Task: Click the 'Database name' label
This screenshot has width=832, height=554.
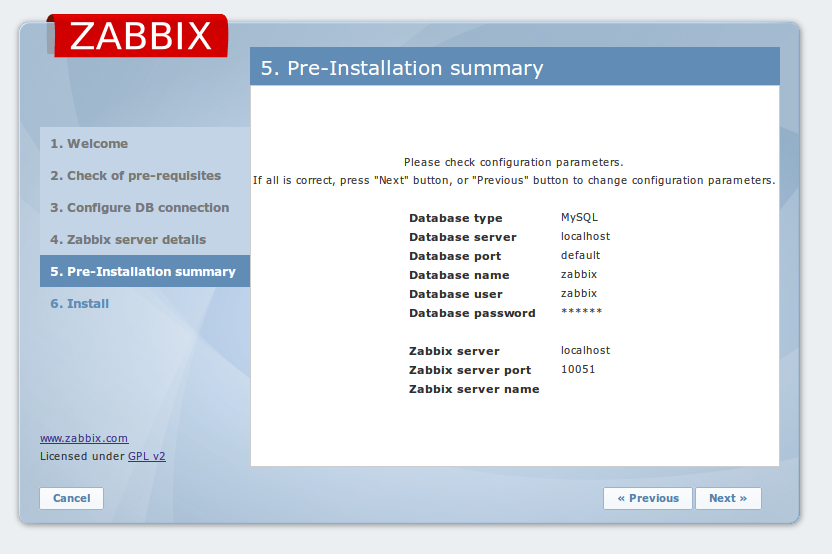Action: click(x=459, y=275)
